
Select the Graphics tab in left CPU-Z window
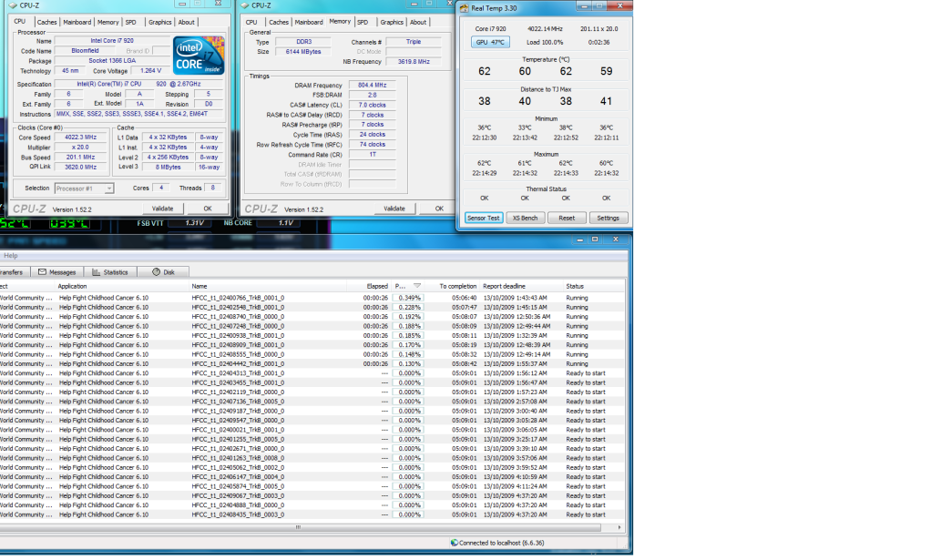(x=159, y=22)
